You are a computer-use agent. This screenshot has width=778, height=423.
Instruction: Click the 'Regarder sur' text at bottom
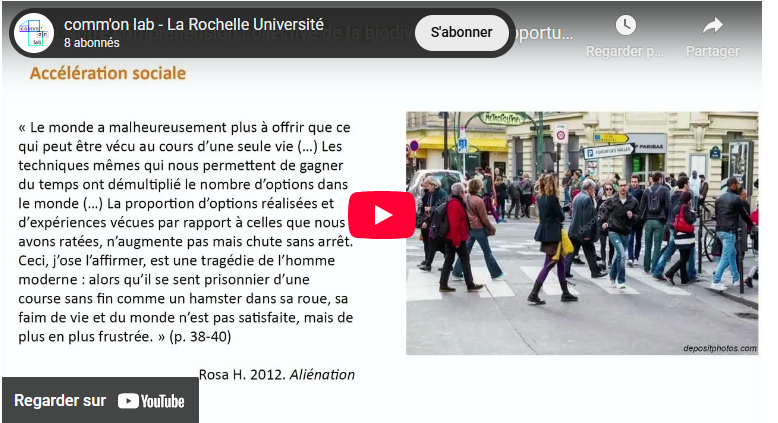pyautogui.click(x=60, y=400)
